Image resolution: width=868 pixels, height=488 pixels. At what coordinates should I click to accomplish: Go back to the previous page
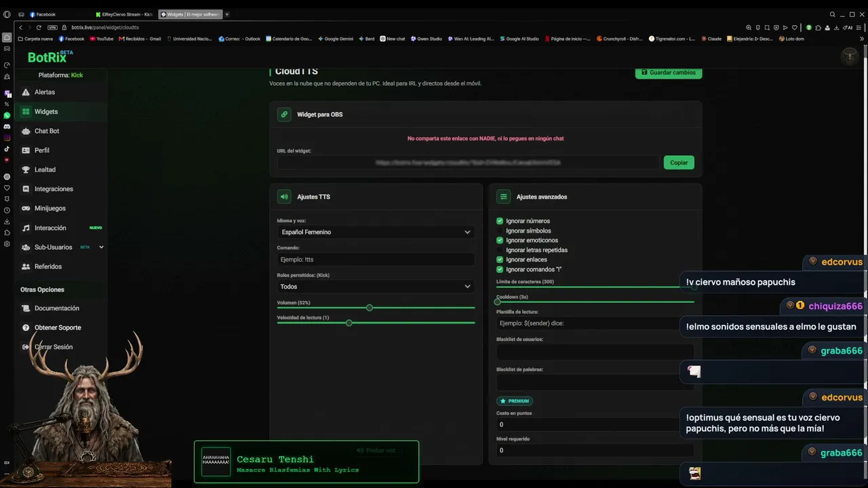point(20,27)
